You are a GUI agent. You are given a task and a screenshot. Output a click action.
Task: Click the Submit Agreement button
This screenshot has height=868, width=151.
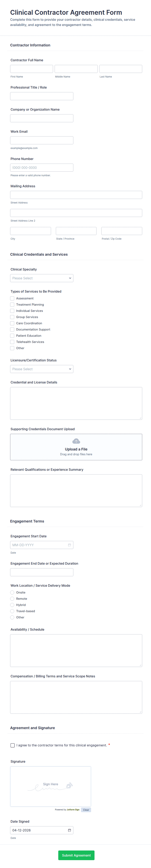point(76,855)
